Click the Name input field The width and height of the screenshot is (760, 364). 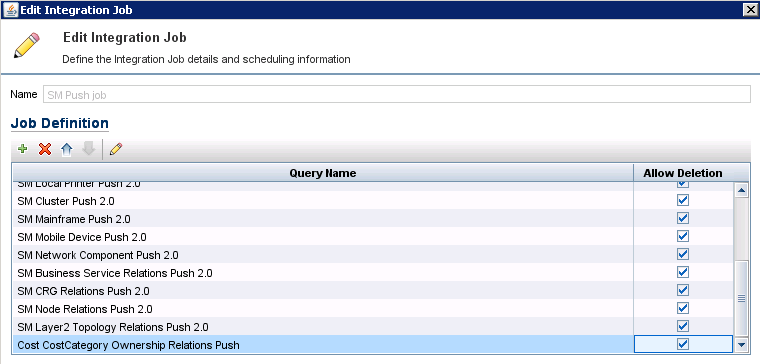[396, 95]
